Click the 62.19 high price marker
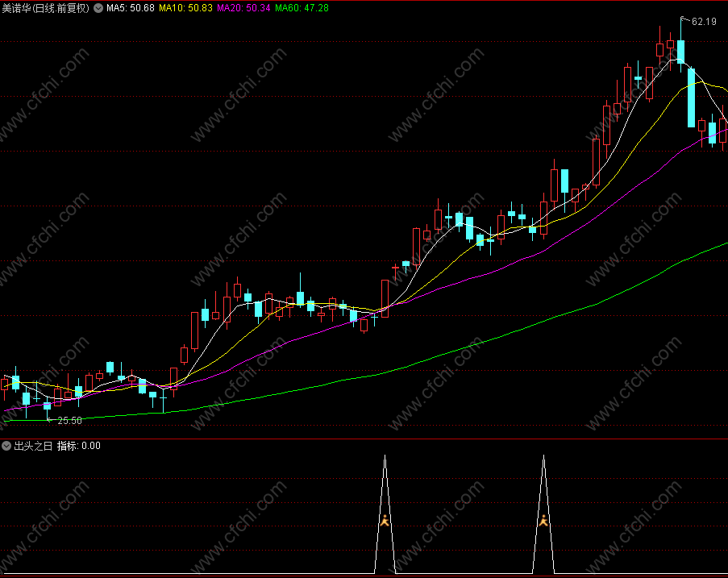 [x=704, y=21]
